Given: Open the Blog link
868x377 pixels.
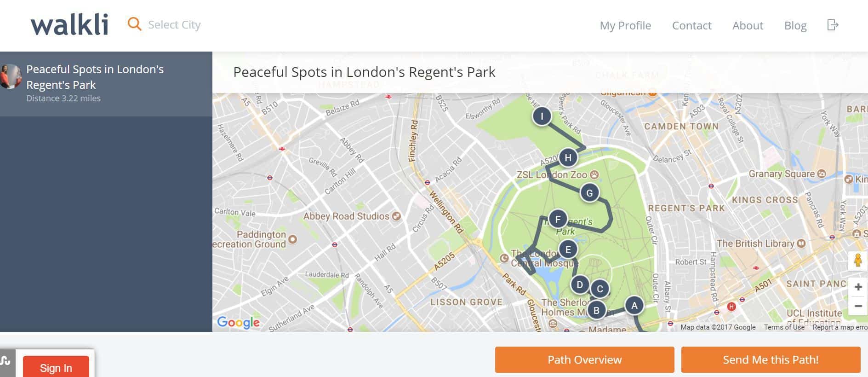Looking at the screenshot, I should pos(795,26).
